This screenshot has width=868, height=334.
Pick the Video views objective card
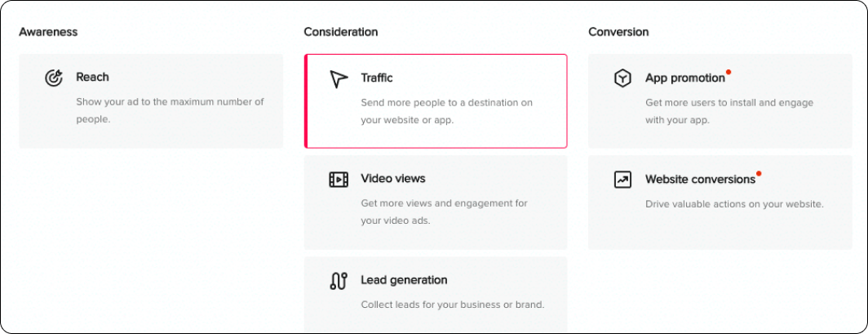[436, 203]
